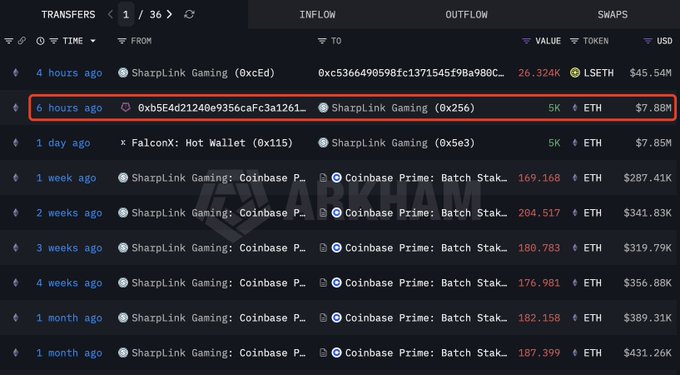Click the USD amount $45.54M

click(x=651, y=73)
